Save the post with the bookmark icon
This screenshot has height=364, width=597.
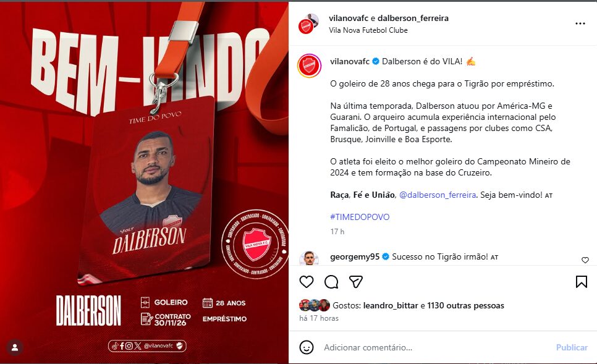pos(582,282)
